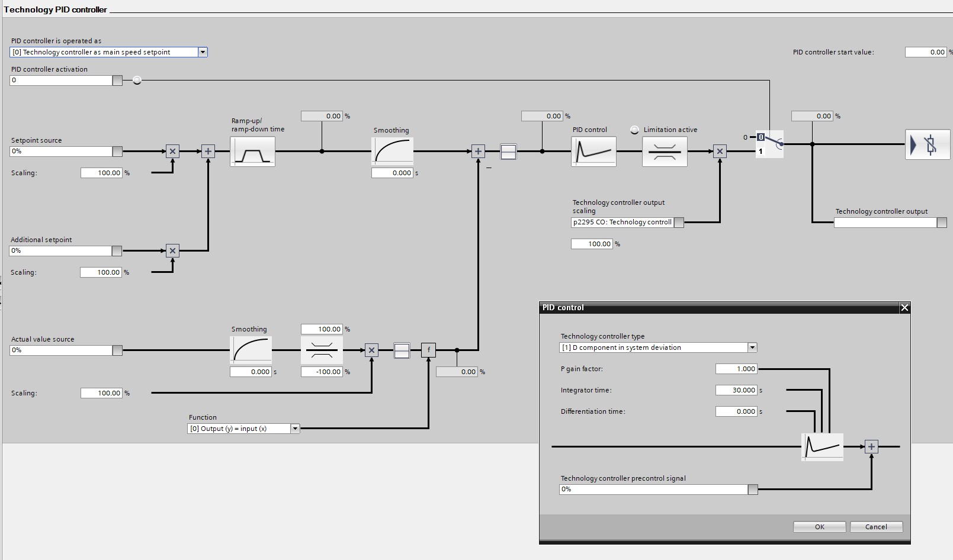Open the Actual value source selector button
The width and height of the screenshot is (953, 560).
117,350
